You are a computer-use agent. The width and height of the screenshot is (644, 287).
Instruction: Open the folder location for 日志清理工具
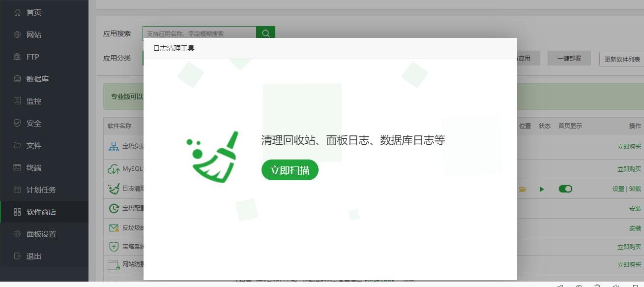523,189
